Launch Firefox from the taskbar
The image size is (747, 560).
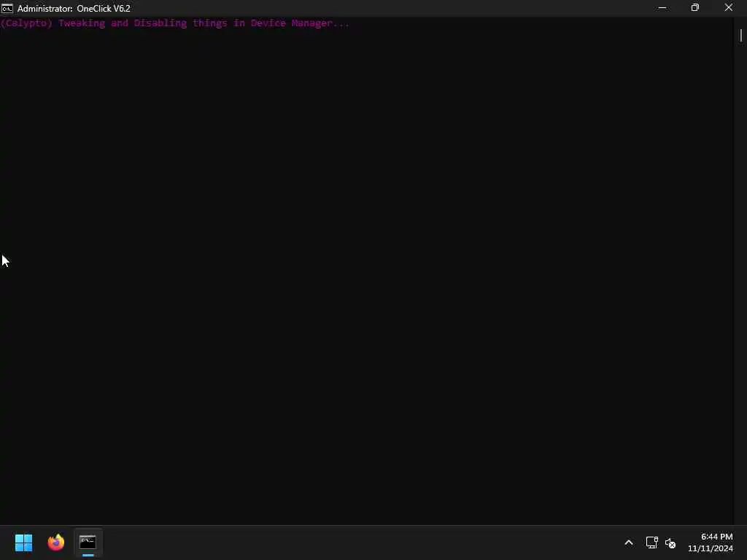(55, 542)
